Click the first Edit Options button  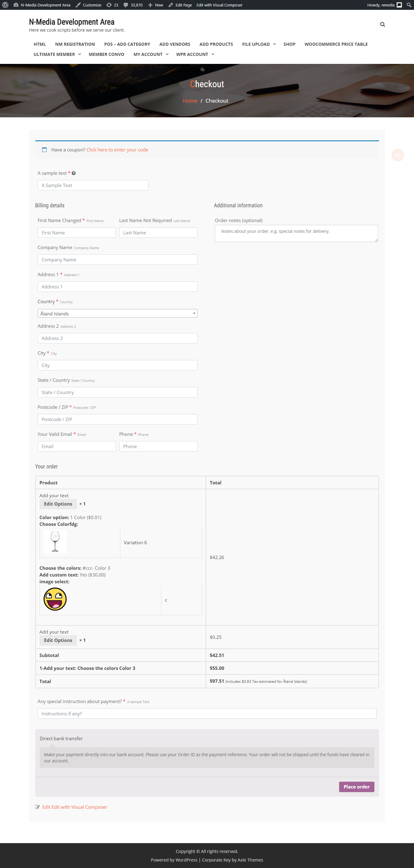click(x=58, y=504)
